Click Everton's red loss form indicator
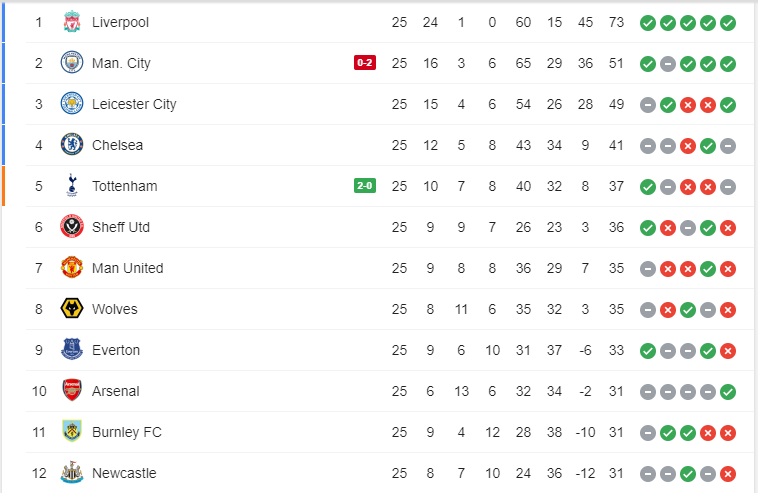758x493 pixels. tap(728, 350)
